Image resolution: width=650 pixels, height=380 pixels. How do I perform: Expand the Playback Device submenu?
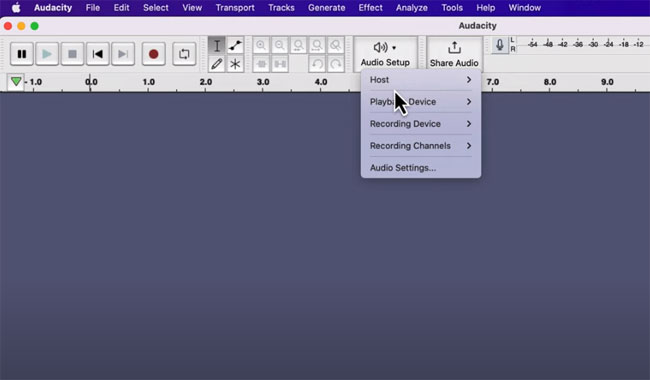421,102
